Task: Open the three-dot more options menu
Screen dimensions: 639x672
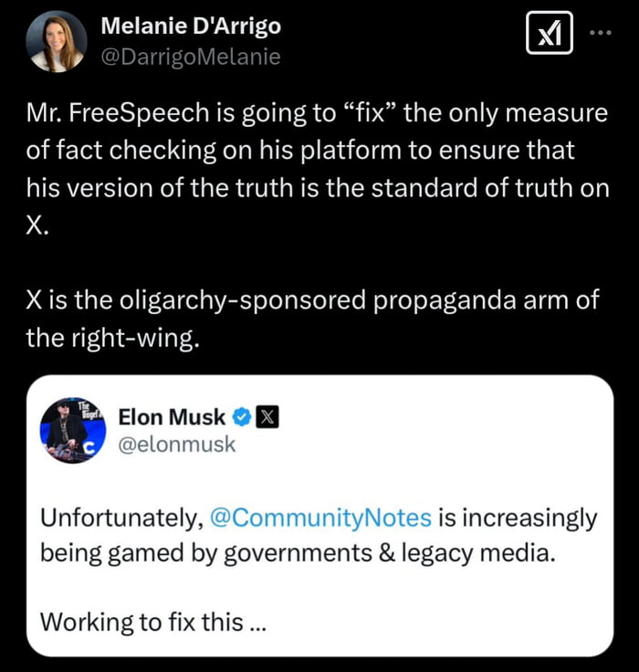Action: tap(601, 33)
